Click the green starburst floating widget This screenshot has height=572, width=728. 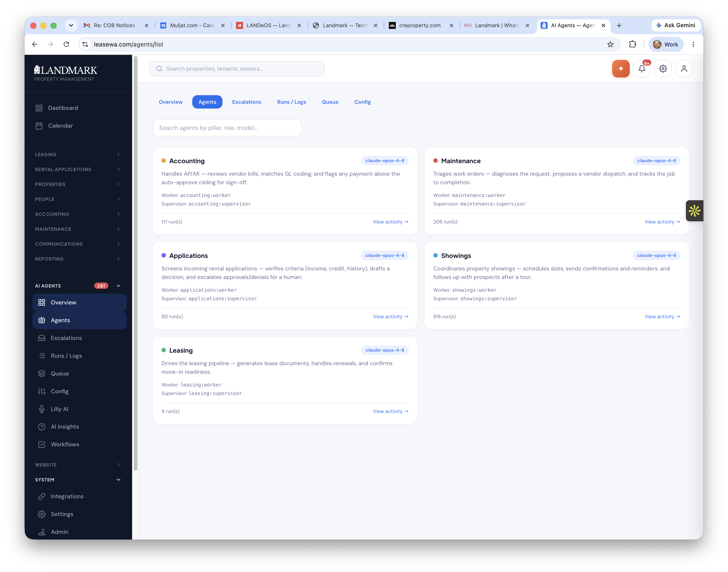coord(694,211)
